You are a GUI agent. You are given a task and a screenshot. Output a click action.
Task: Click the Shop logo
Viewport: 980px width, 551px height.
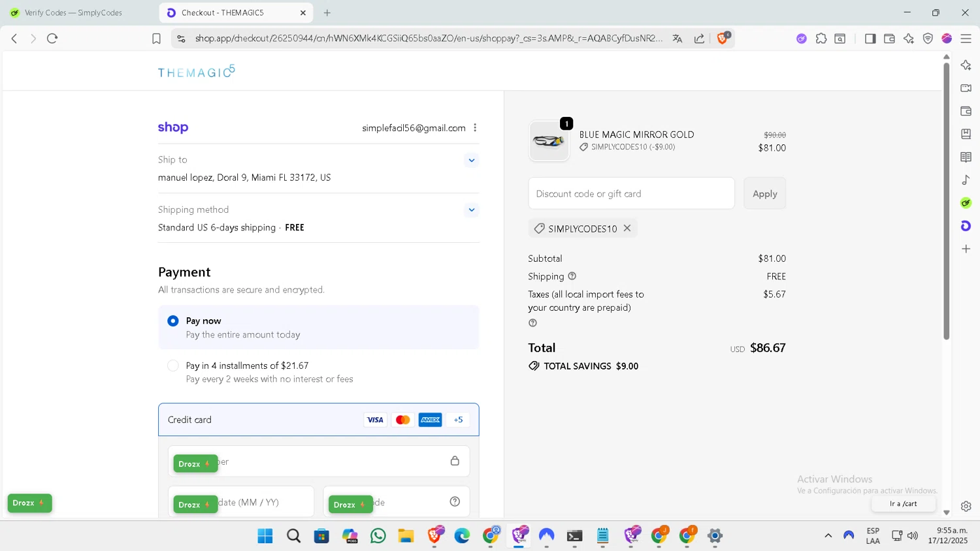tap(173, 127)
